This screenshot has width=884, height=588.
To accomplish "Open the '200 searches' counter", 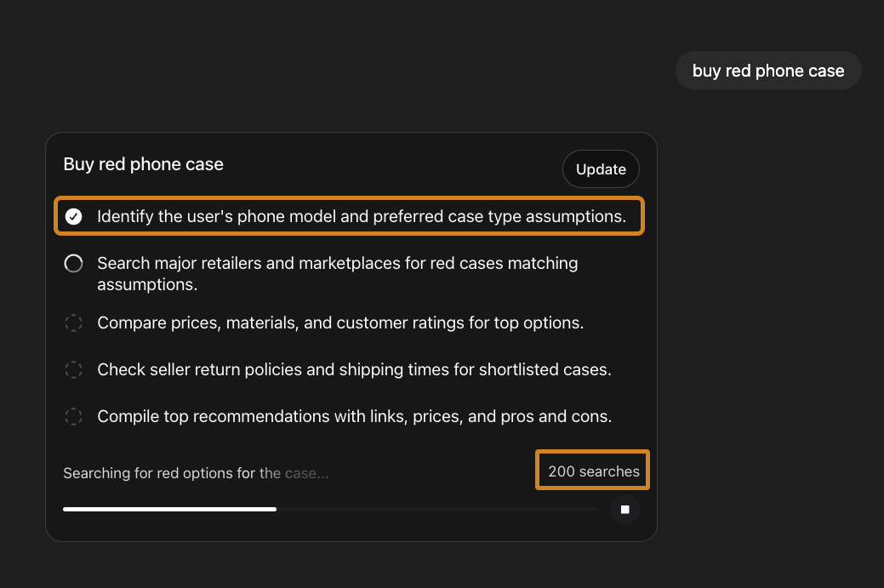I will (x=592, y=470).
